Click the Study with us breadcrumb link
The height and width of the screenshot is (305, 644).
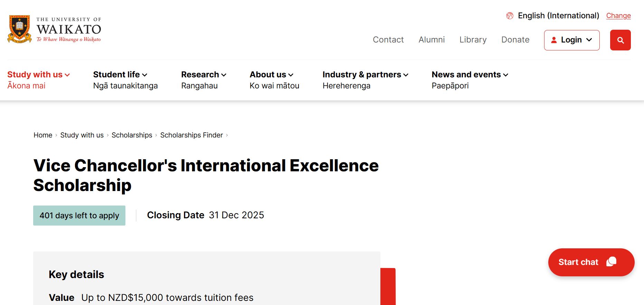tap(82, 135)
